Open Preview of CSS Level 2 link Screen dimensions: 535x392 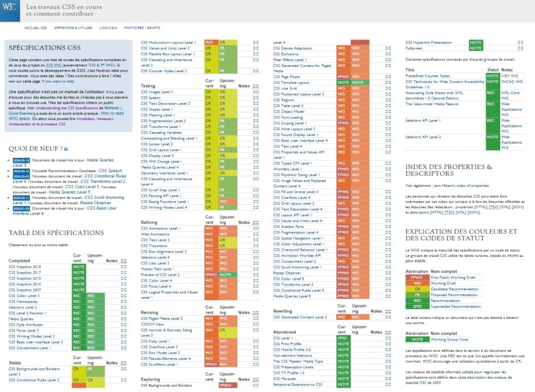160,275
